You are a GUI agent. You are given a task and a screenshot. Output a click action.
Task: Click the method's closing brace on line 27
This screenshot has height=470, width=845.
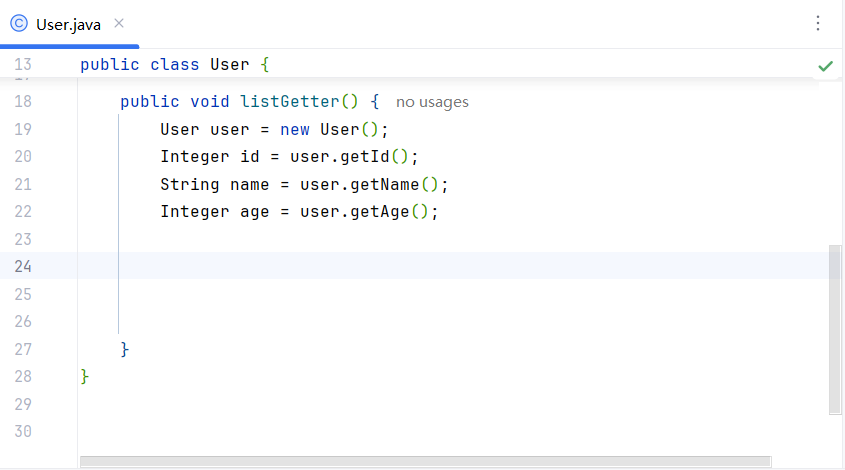pyautogui.click(x=125, y=349)
